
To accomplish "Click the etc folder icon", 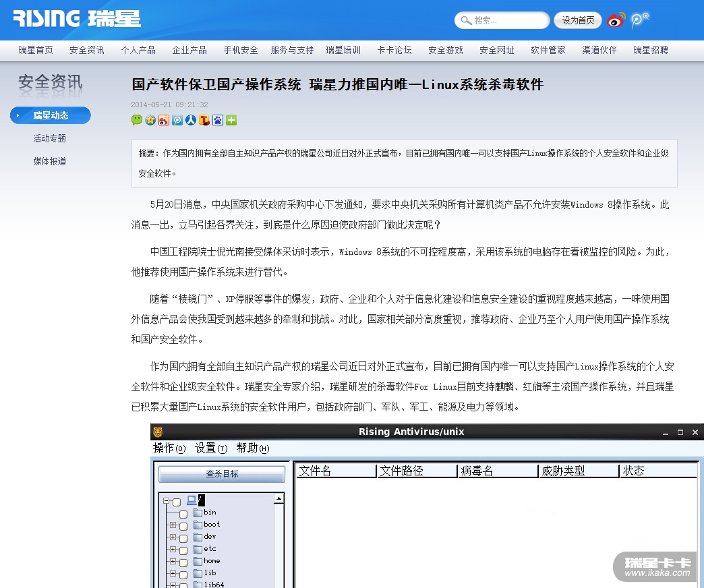I will point(198,548).
